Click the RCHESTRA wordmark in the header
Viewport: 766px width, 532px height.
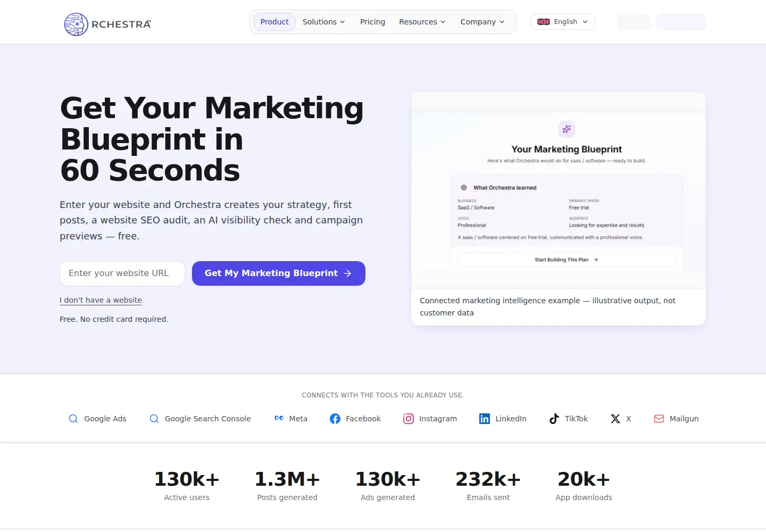121,24
